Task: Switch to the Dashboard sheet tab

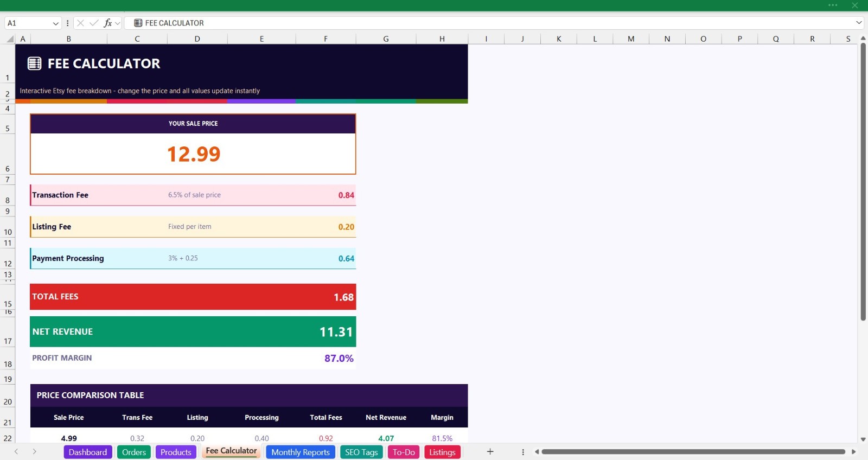Action: 88,452
